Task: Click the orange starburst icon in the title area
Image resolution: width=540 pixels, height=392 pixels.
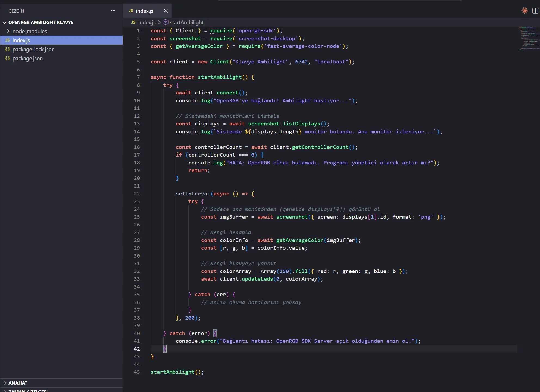Action: coord(525,11)
